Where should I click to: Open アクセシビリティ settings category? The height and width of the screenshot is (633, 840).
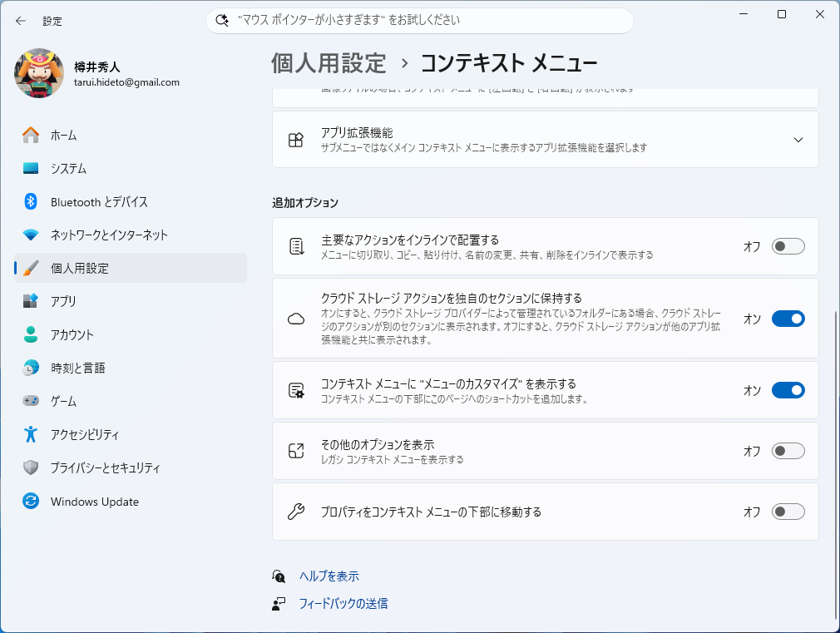pyautogui.click(x=131, y=434)
